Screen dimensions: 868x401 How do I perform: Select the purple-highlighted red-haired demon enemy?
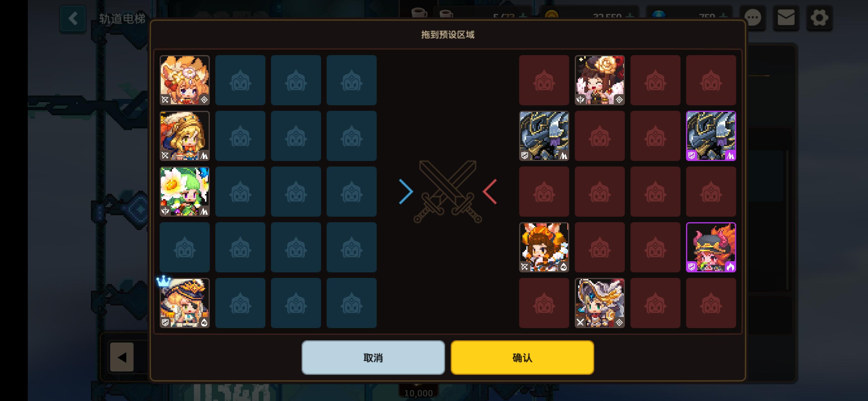(x=711, y=247)
